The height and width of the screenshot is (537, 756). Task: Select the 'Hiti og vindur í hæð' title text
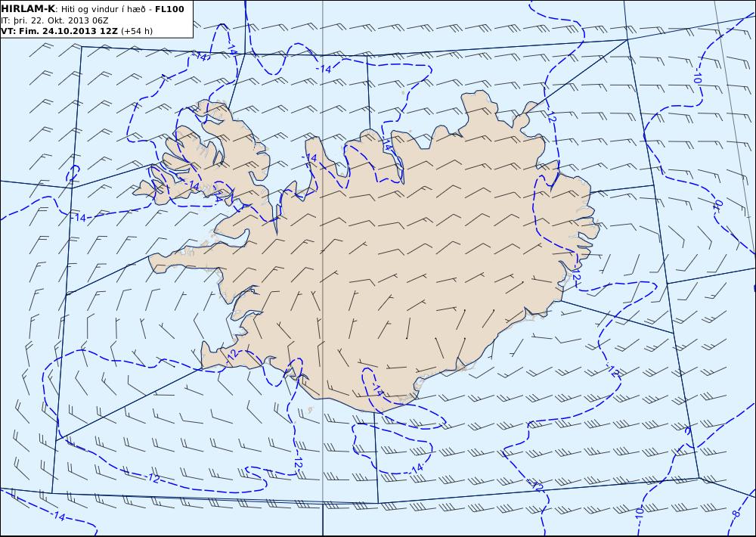coord(103,9)
